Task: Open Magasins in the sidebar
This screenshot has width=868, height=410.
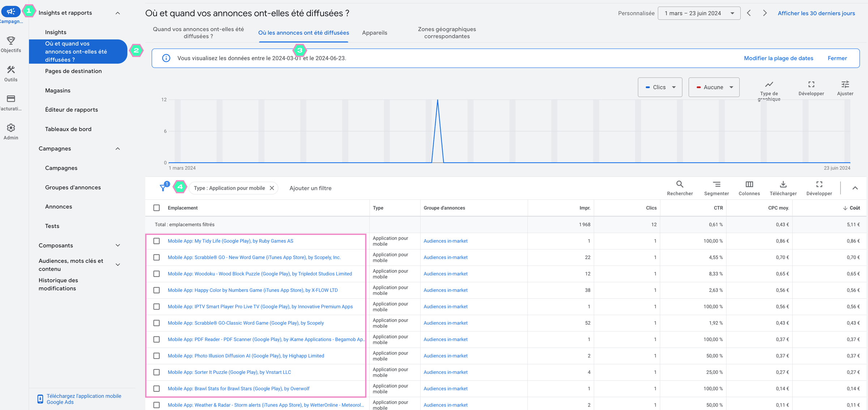Action: click(58, 90)
